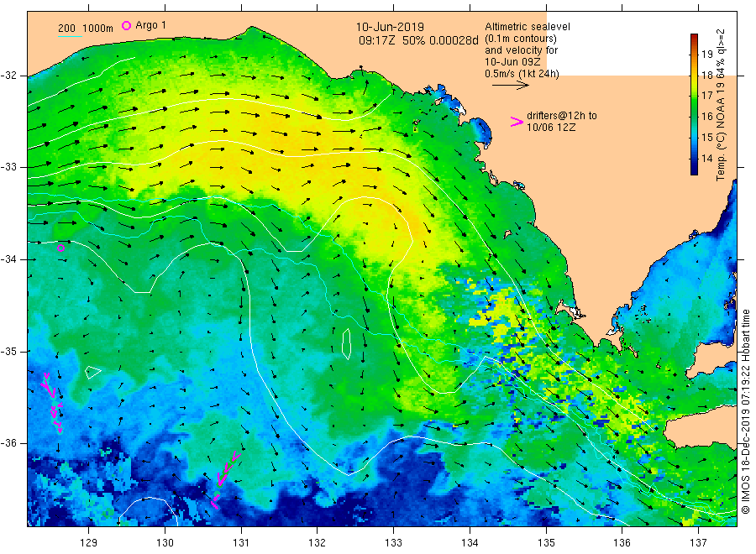756x554 pixels.
Task: Click the longitude label 134
Action: click(x=470, y=543)
